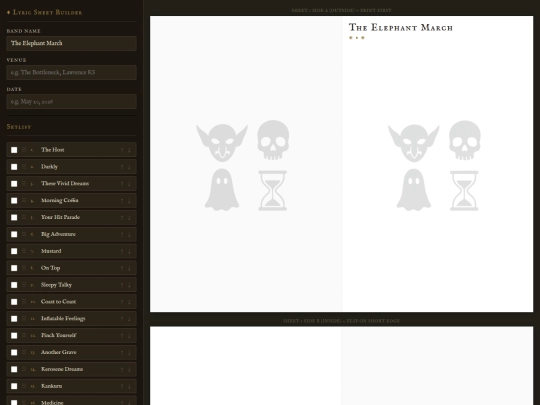The height and width of the screenshot is (405, 540).
Task: Enable Kerosene Dreams checkbox
Action: click(x=14, y=369)
